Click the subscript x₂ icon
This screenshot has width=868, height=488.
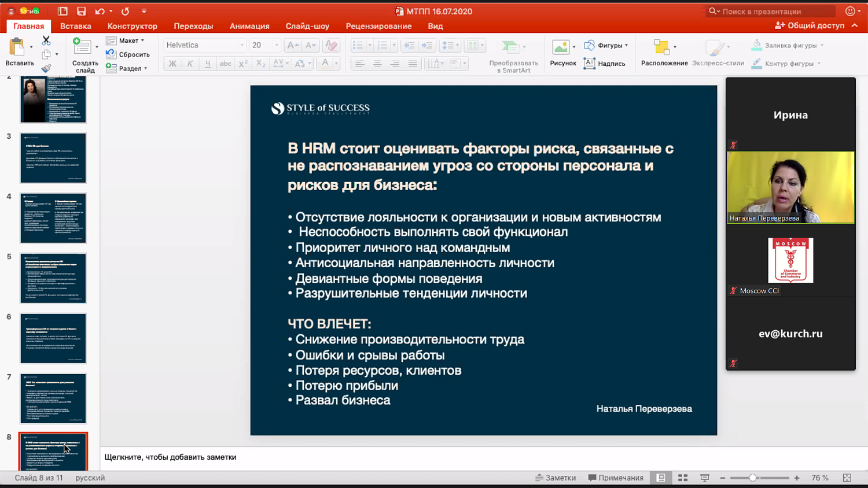click(260, 64)
